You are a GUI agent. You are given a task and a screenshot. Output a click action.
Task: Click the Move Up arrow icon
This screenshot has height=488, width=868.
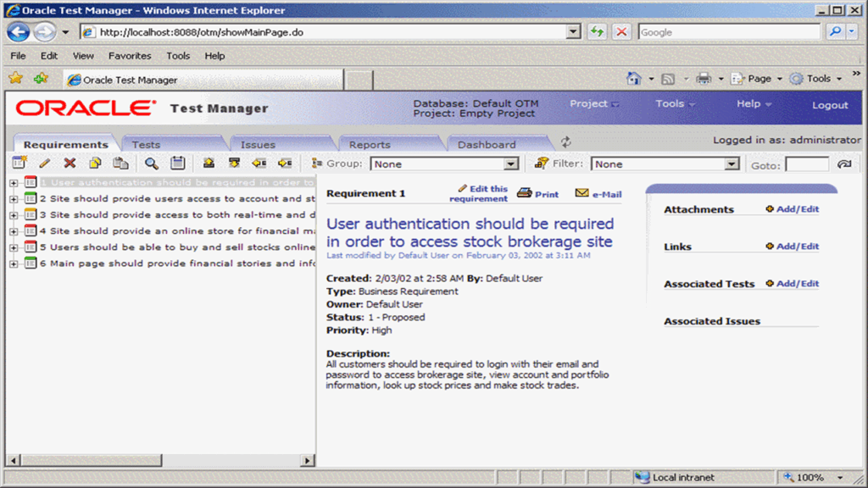(209, 164)
